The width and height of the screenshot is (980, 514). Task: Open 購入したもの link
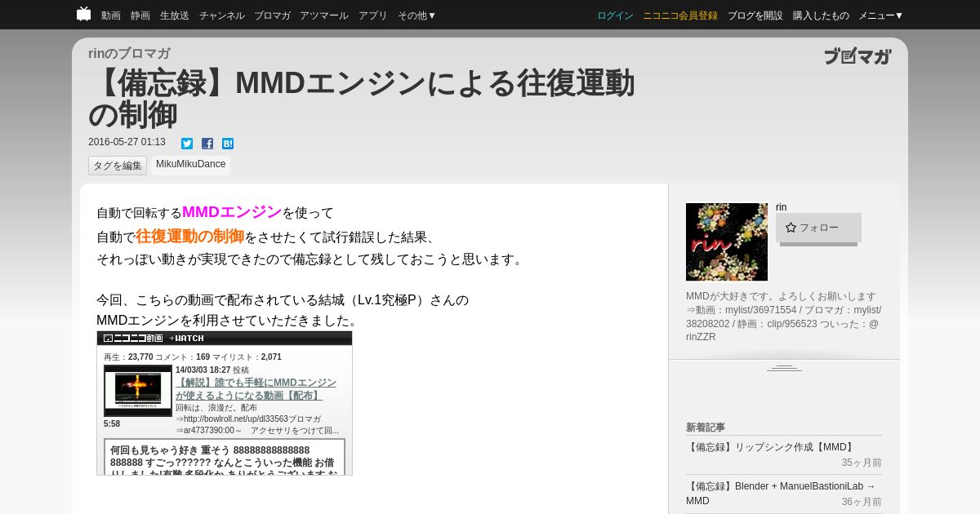click(x=821, y=16)
